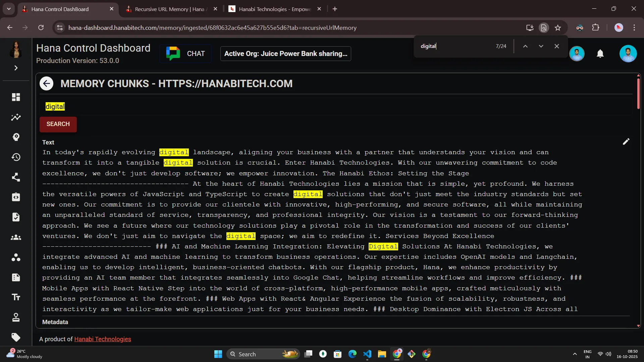Open the Hanabi Technologies footer link
644x362 pixels.
102,339
